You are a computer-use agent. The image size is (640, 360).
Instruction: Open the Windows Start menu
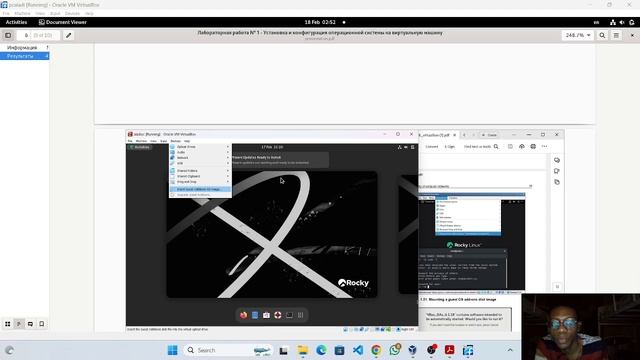click(x=173, y=350)
